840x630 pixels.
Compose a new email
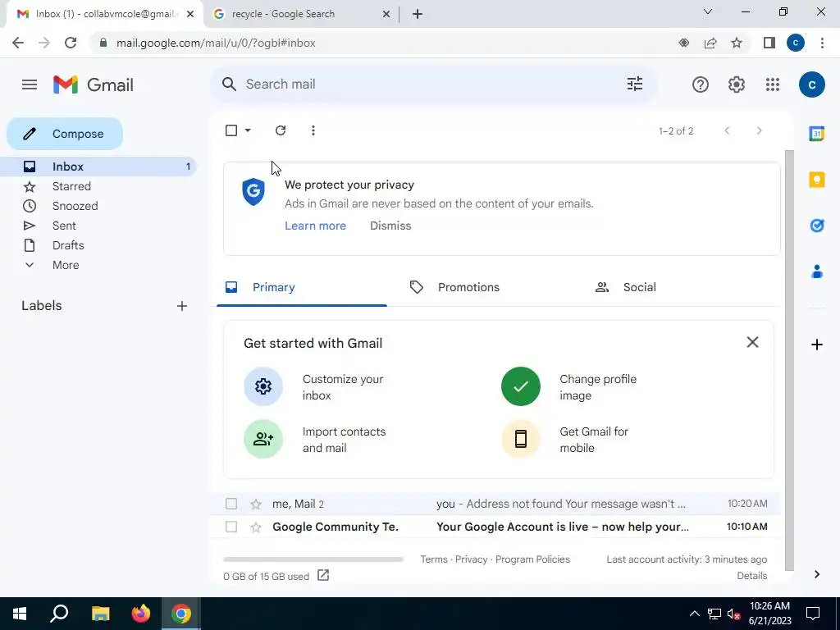65,134
